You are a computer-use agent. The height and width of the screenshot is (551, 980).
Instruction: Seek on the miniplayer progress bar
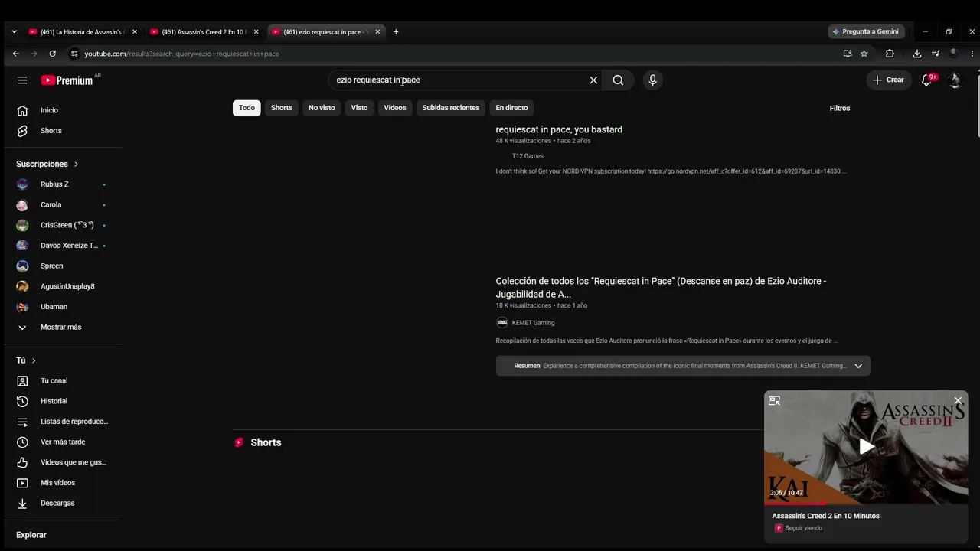(x=866, y=504)
